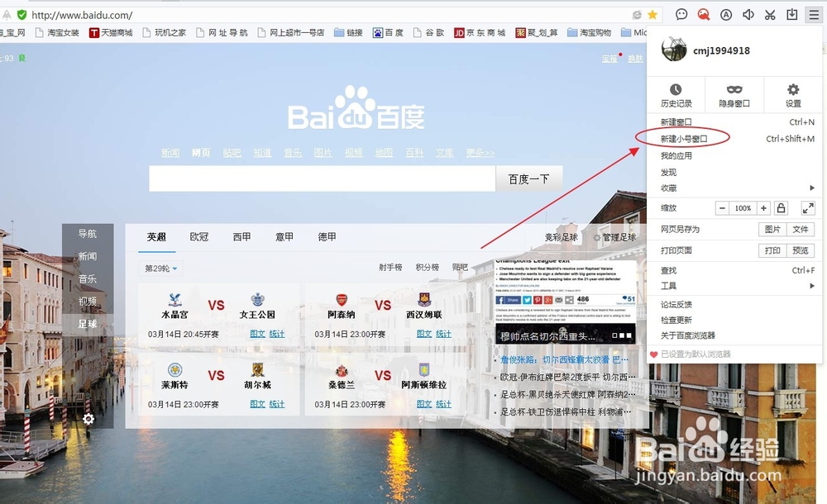Image resolution: width=827 pixels, height=504 pixels.
Task: Click 百度一下 search button
Action: pos(528,179)
